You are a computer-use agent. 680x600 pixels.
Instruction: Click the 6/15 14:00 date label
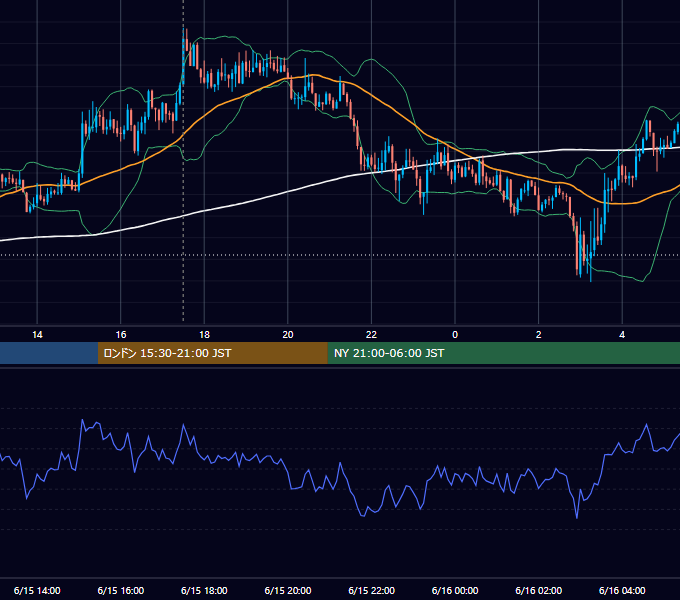[37, 590]
